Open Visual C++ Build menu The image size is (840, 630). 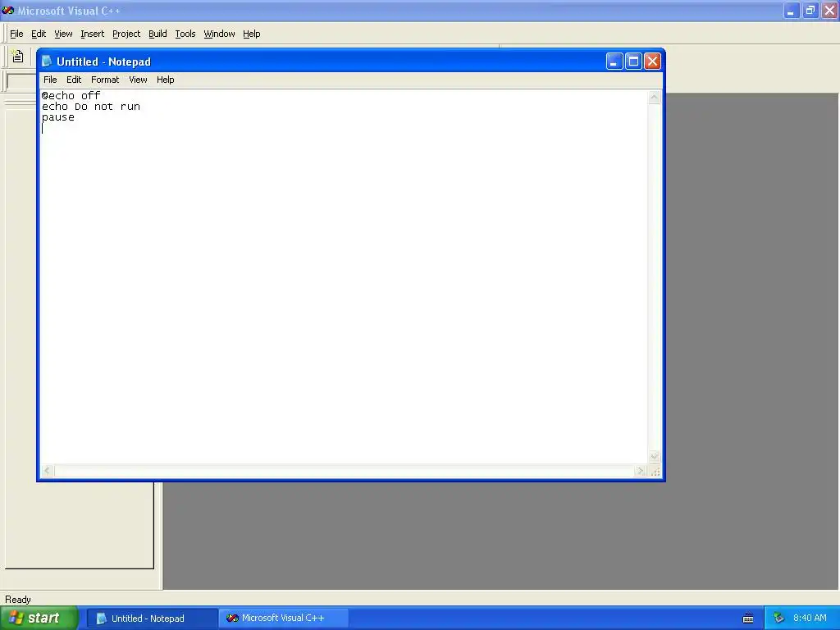pos(157,34)
